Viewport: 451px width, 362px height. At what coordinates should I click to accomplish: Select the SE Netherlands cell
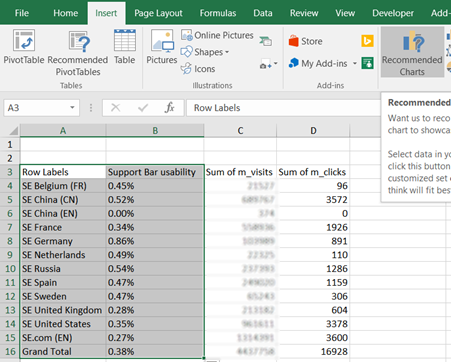[x=63, y=255]
